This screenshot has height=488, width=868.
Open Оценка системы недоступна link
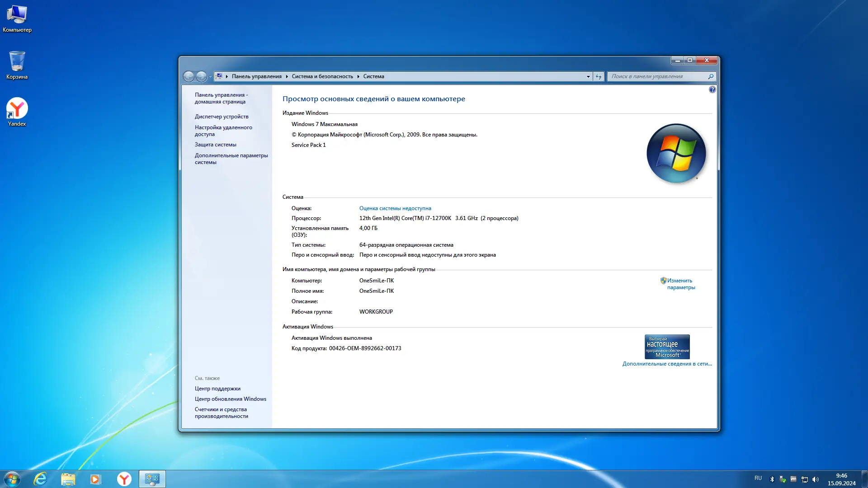pos(395,208)
